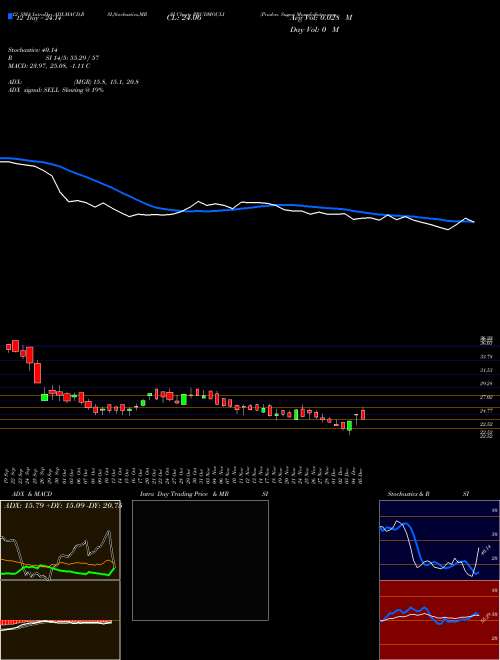The height and width of the screenshot is (660, 500).
Task: Click the blue 12 Day legend square
Action: pos(10,16)
